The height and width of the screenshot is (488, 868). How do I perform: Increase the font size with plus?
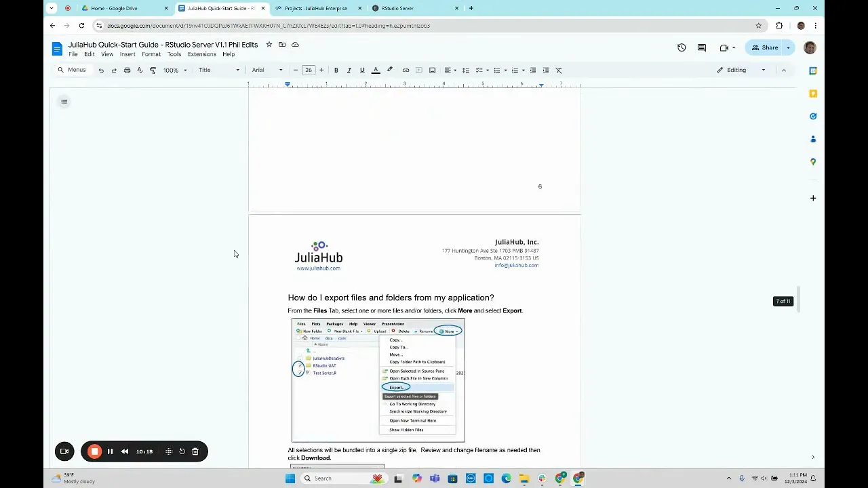click(321, 70)
